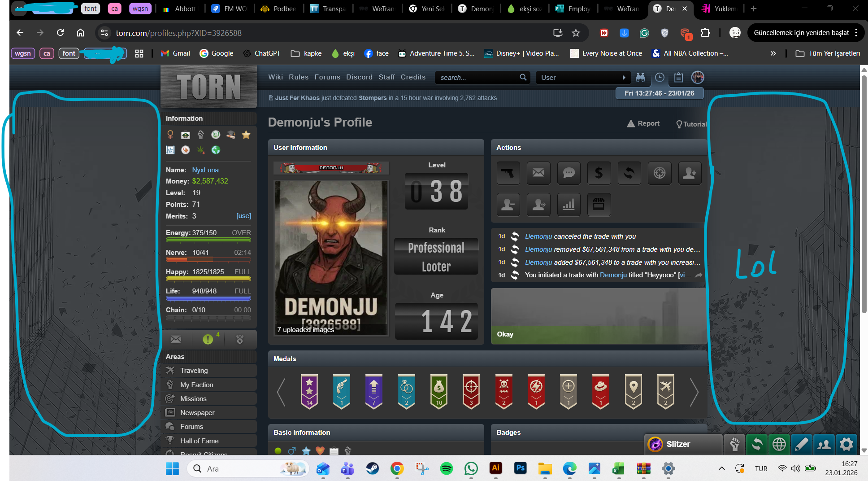Click Demonju in canceled trade log entry

[538, 236]
